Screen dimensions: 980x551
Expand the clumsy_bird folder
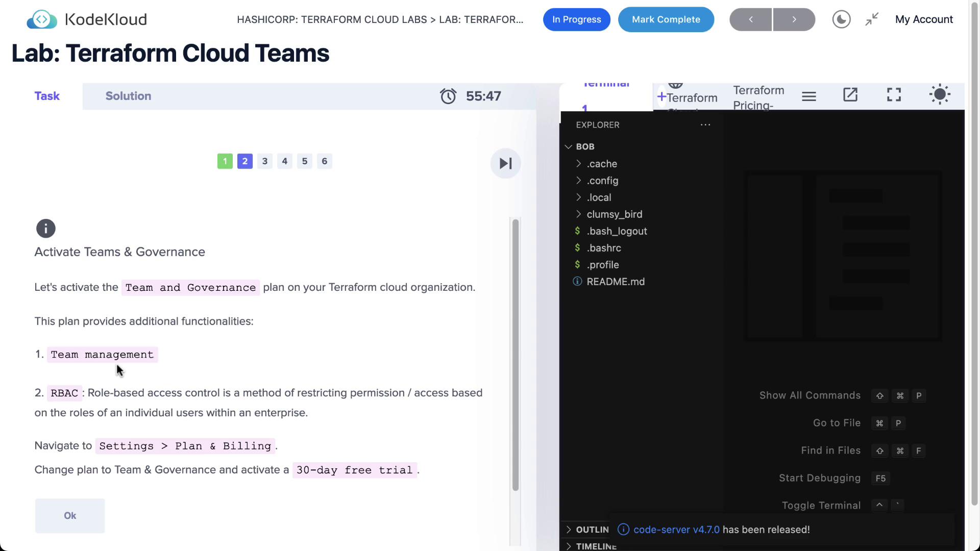pos(614,214)
